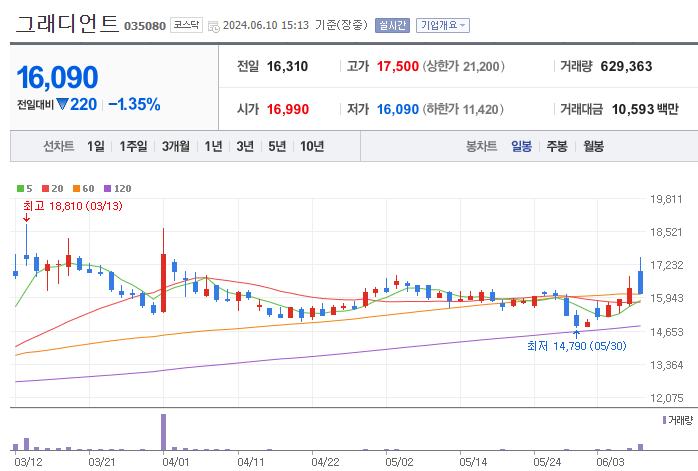Select the 1주일 line chart tab

tap(133, 146)
